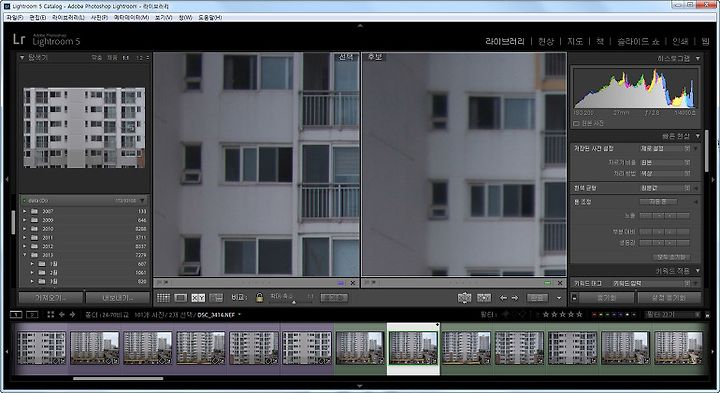Image resolution: width=720 pixels, height=393 pixels.
Task: Select previous photo with left arrow
Action: (x=503, y=298)
